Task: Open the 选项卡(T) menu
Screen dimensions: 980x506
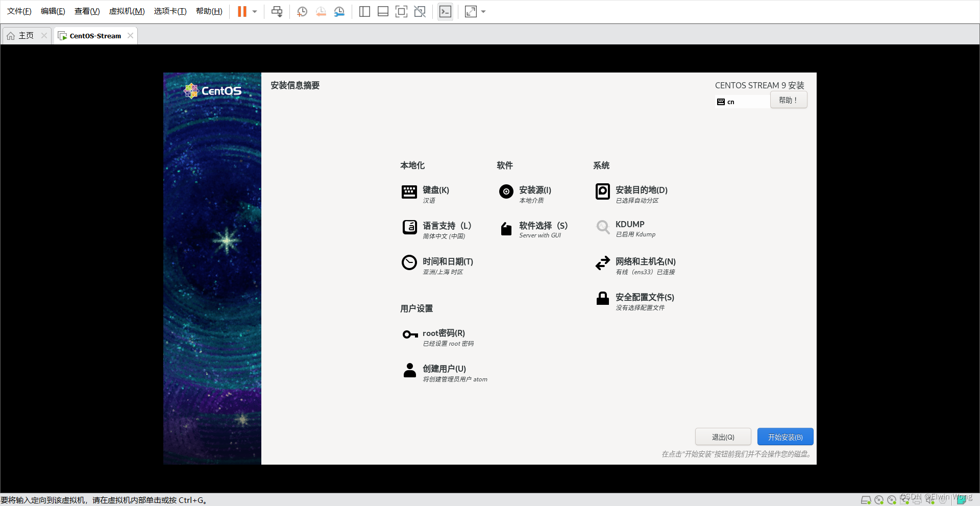Action: pos(170,11)
